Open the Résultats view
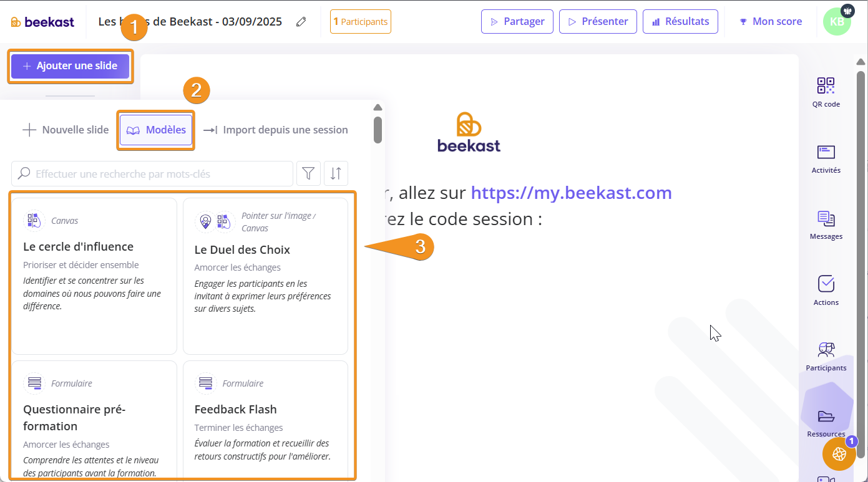Viewport: 868px width, 482px height. tap(680, 21)
